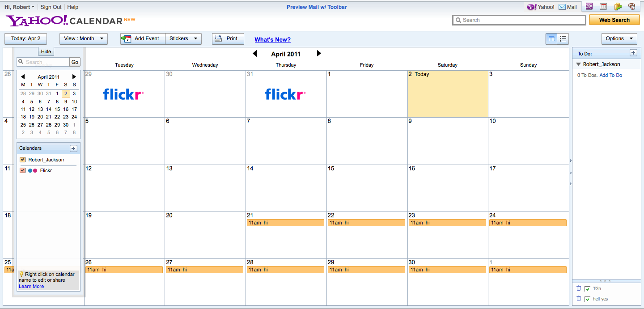Screen dimensions: 644x309
Task: Click the Wednesday 13 day cell
Action: click(205, 188)
